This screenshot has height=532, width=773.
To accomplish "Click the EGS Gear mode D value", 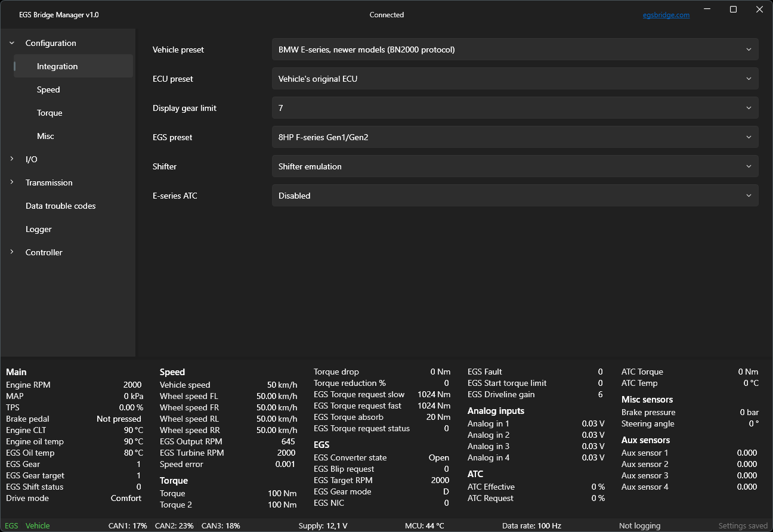I will click(x=446, y=491).
